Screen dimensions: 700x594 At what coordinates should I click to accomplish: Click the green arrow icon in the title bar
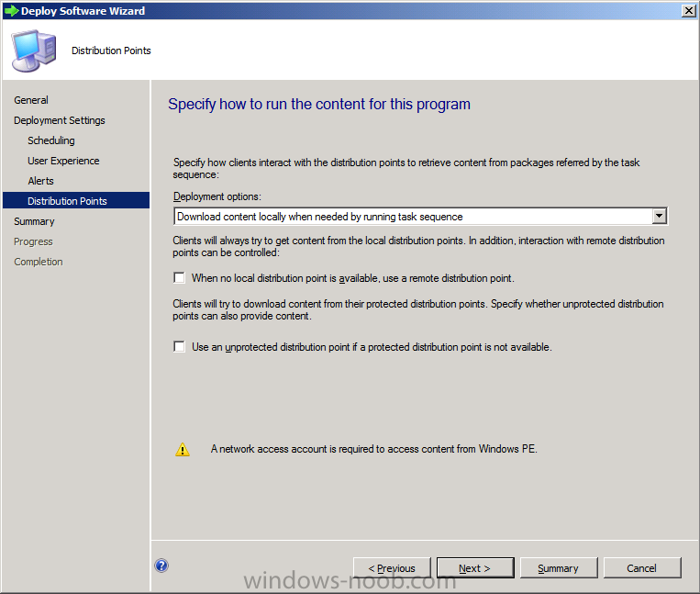[x=11, y=11]
